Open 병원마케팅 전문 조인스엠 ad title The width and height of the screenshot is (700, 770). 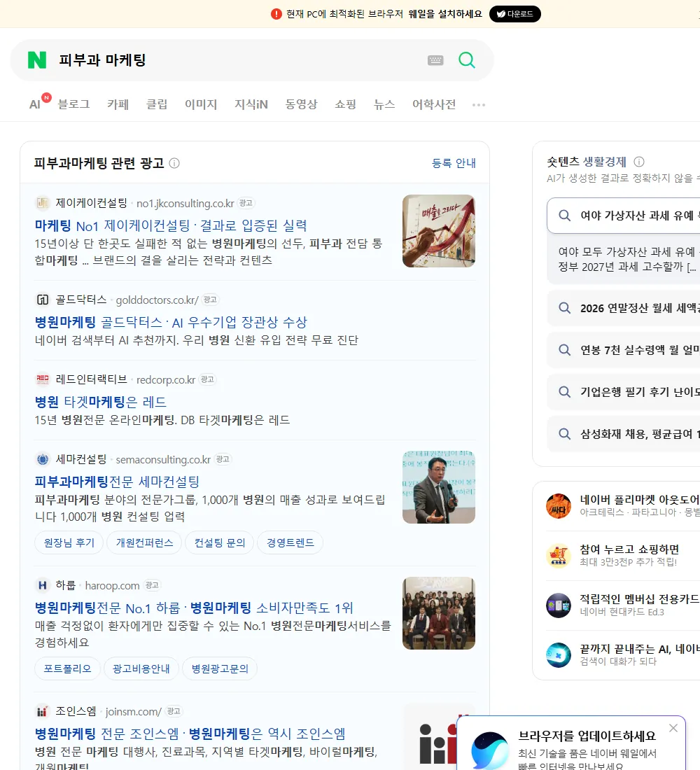(x=190, y=734)
